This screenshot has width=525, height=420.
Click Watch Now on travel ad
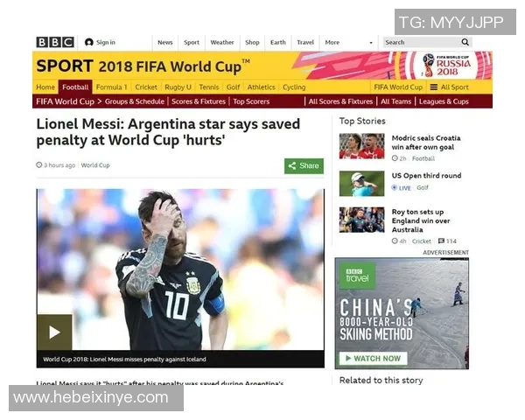pos(374,358)
